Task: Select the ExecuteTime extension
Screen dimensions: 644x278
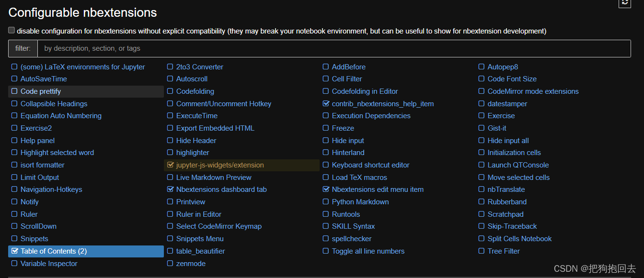Action: (x=197, y=116)
